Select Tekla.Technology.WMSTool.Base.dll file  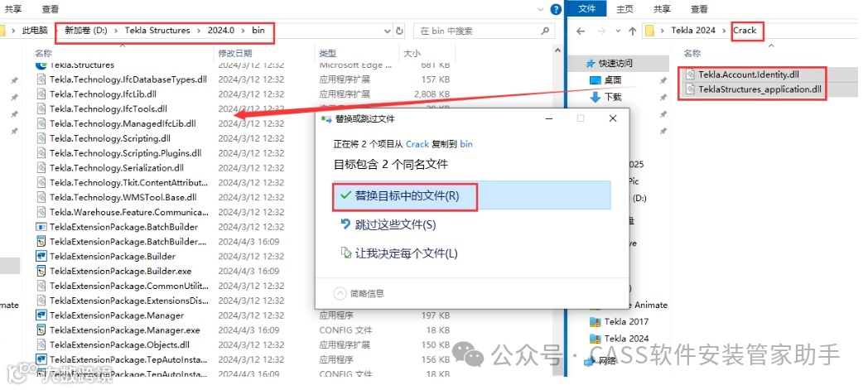tap(123, 197)
